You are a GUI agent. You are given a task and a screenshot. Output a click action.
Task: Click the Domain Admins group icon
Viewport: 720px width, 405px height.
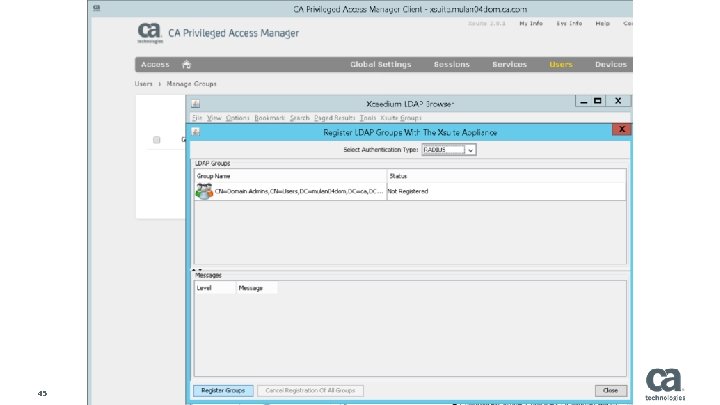[204, 191]
